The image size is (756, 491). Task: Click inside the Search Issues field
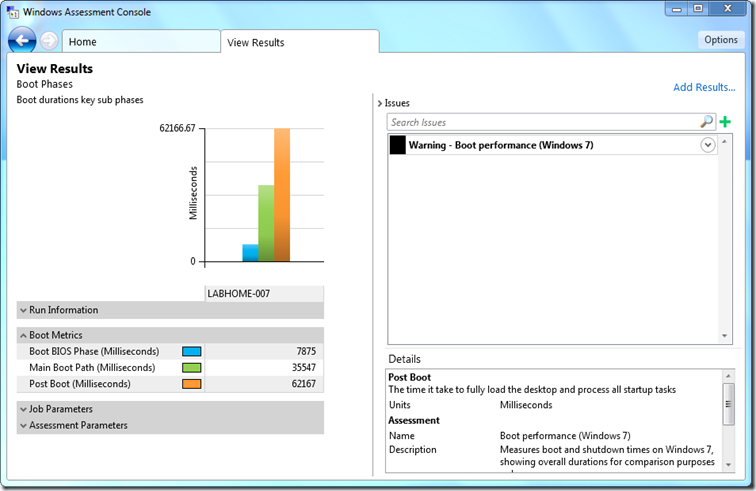point(540,122)
